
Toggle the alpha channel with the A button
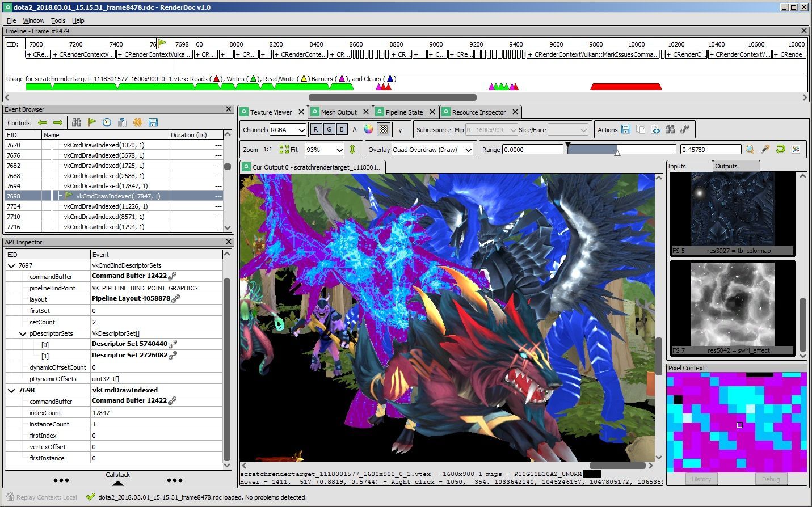tap(354, 129)
